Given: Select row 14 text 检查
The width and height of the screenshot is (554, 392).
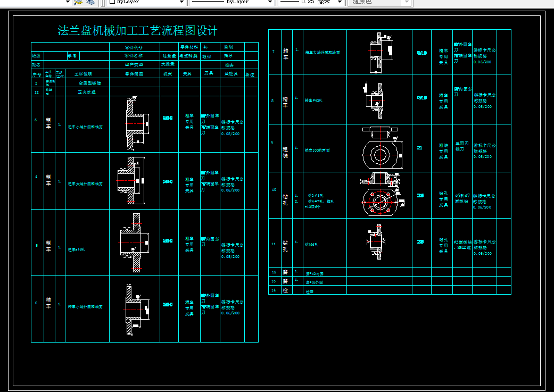Looking at the screenshot, I should tap(310, 292).
